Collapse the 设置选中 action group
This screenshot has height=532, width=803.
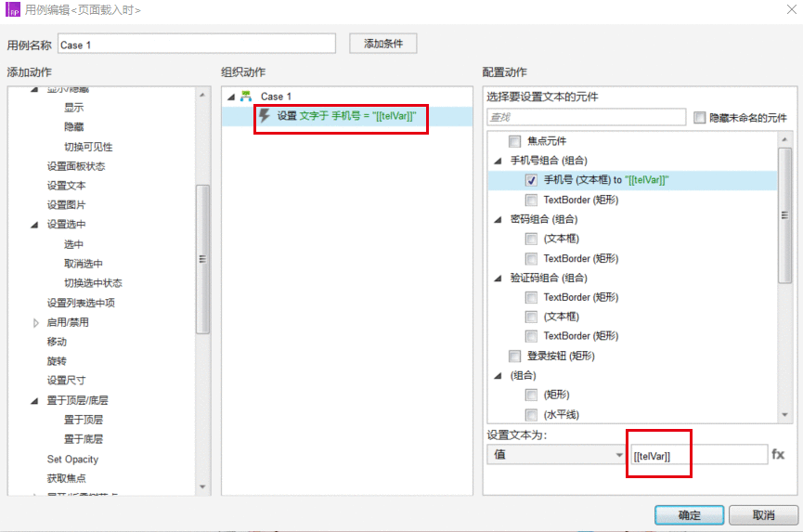[x=34, y=225]
